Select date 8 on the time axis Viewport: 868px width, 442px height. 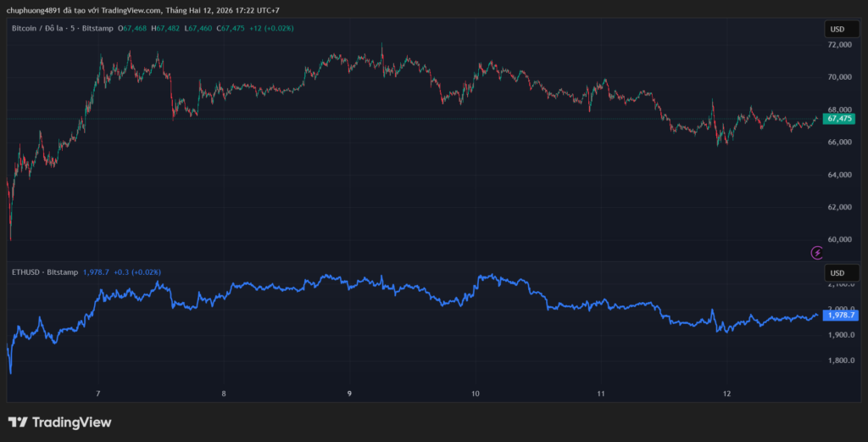pyautogui.click(x=224, y=394)
